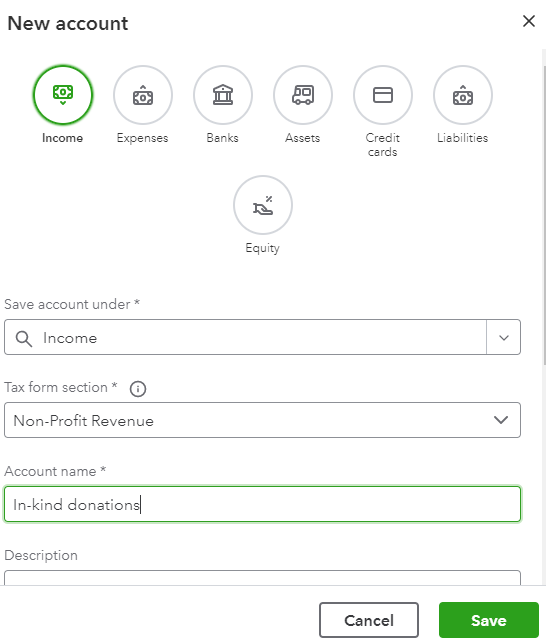Expand the Save account under chevron
546x641 pixels.
(x=503, y=338)
